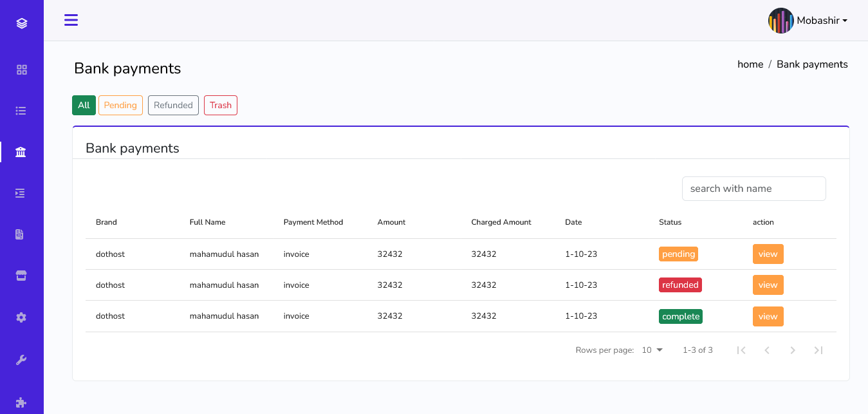Select the package box icon in sidebar

(x=21, y=275)
